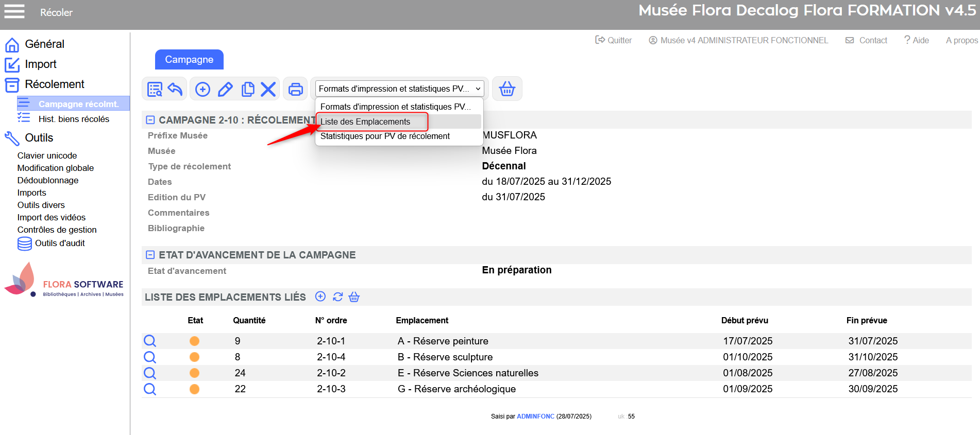Refresh the linked locations list

click(337, 297)
